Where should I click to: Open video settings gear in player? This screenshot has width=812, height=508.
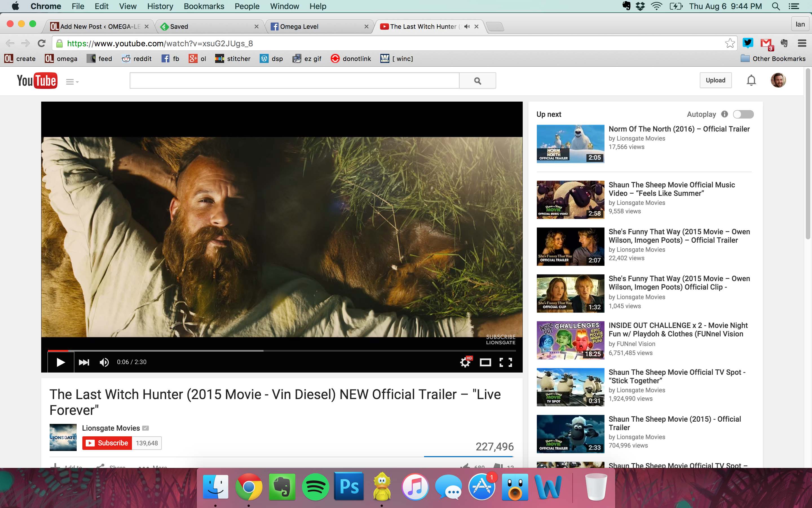[x=465, y=362]
